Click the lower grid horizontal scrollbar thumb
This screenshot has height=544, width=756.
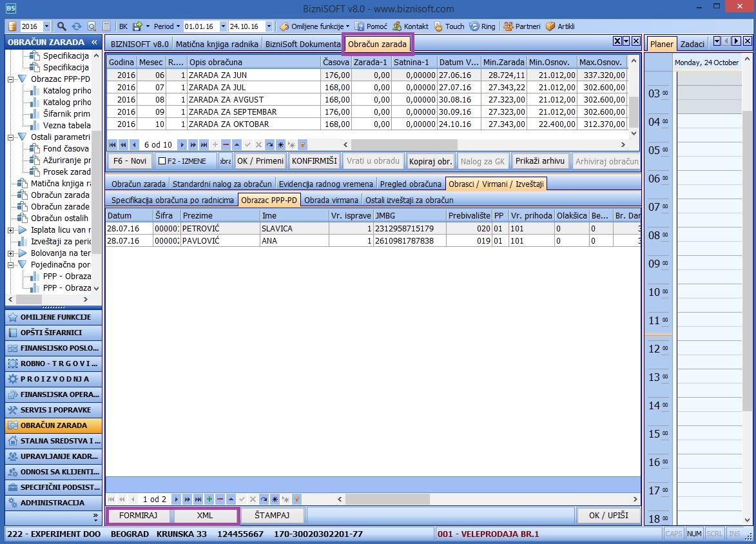[x=387, y=499]
